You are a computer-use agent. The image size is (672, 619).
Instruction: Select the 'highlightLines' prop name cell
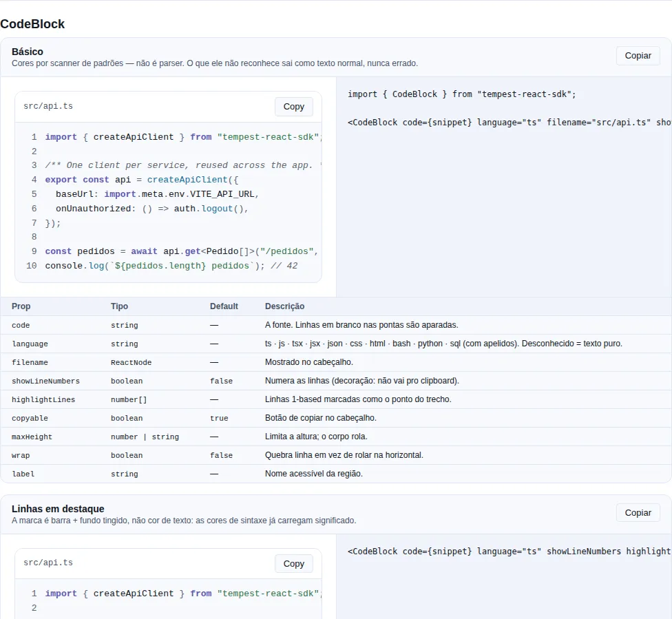pyautogui.click(x=43, y=399)
